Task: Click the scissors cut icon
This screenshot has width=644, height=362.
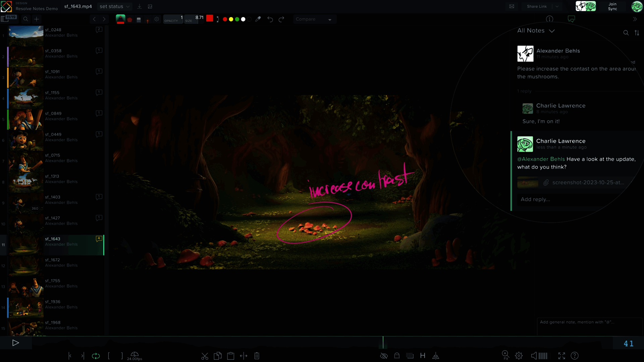Action: [205, 356]
